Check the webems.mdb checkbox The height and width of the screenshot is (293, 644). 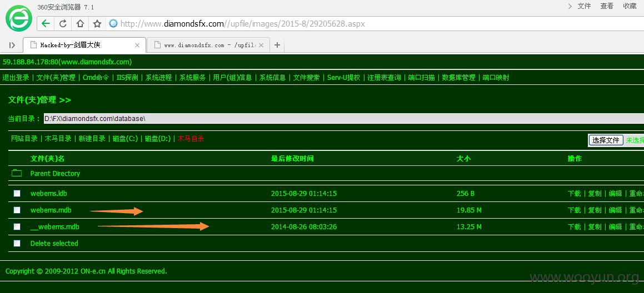(x=17, y=210)
